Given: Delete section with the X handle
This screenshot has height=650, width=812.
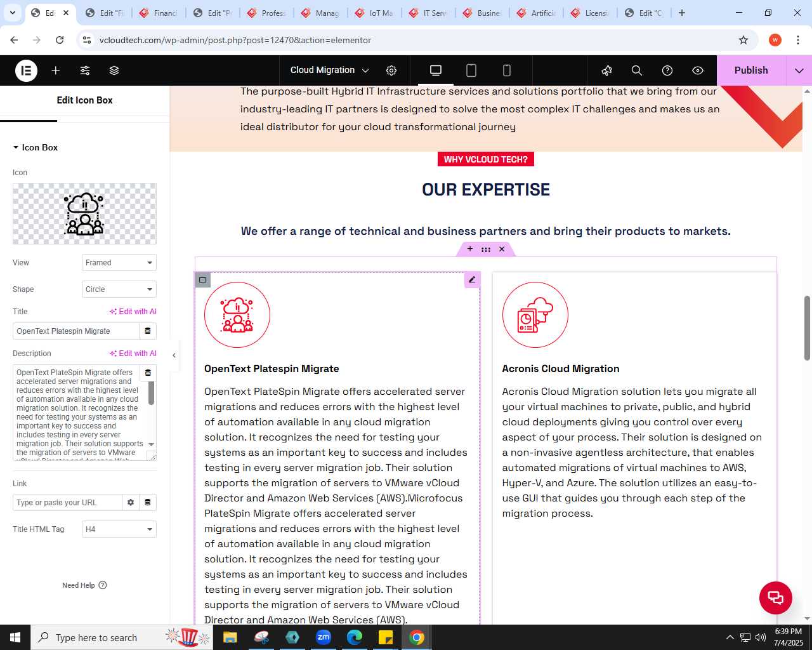Looking at the screenshot, I should (502, 249).
